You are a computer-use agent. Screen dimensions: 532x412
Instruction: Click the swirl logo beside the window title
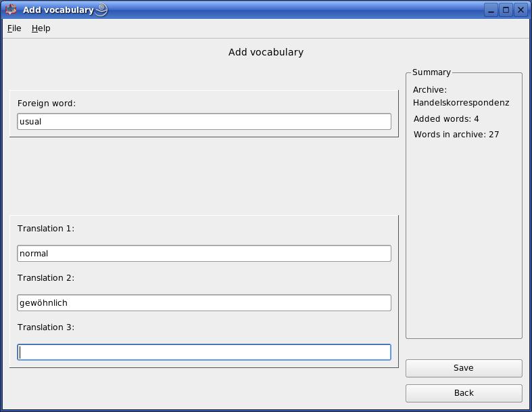[101, 9]
